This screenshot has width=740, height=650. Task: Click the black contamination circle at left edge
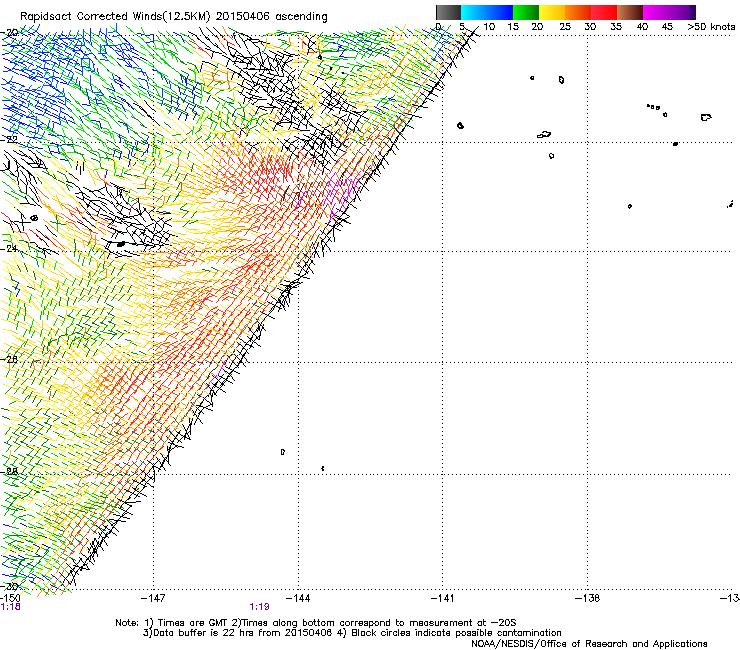[34, 218]
